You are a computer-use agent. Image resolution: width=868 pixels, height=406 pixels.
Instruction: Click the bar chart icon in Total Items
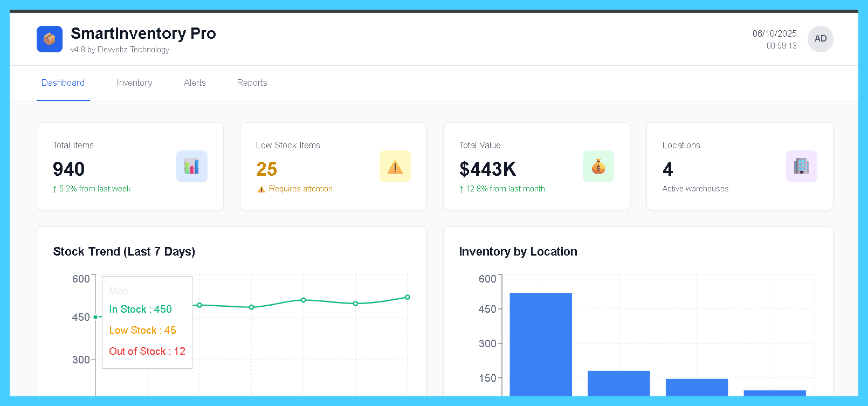coord(191,166)
